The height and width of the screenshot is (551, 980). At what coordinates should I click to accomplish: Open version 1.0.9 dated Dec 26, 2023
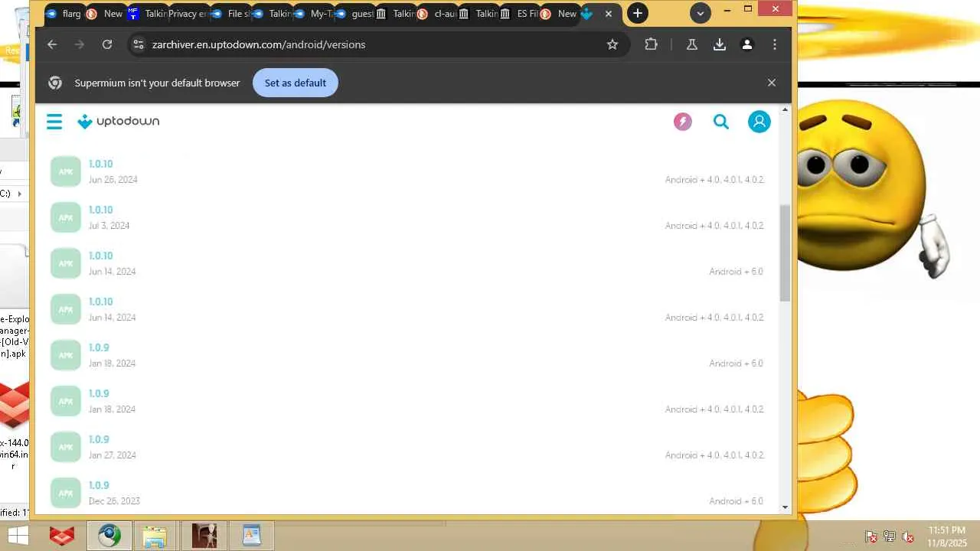[99, 485]
